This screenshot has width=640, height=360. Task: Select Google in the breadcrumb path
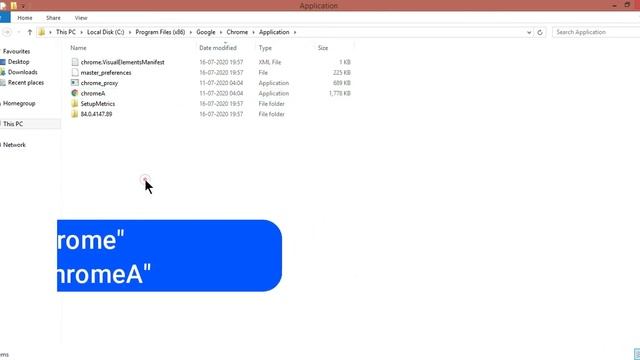(205, 32)
